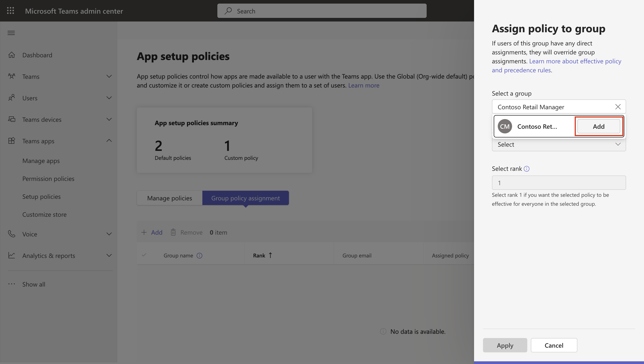Click the Rank sort arrow icon
644x364 pixels.
pyautogui.click(x=270, y=255)
